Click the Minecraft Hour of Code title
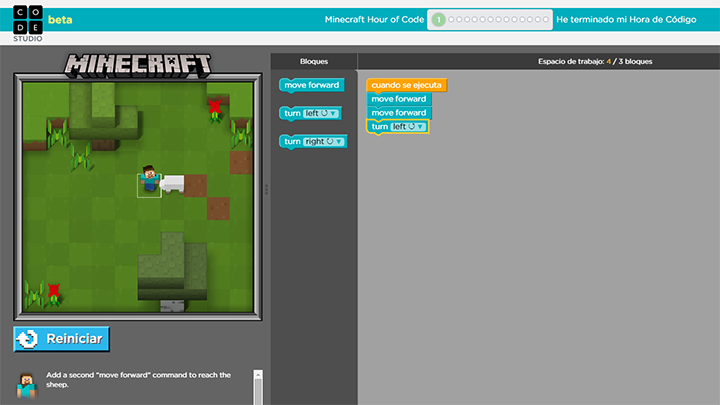This screenshot has height=405, width=720. (x=372, y=19)
